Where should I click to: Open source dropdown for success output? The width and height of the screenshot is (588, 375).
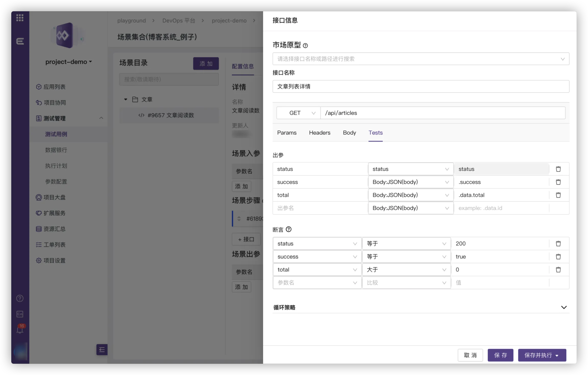pyautogui.click(x=410, y=182)
